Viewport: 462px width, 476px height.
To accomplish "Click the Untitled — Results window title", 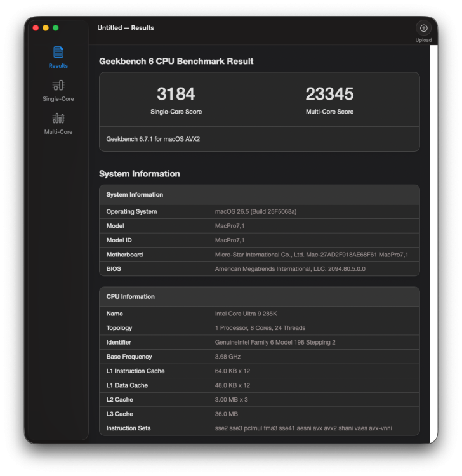I will 126,28.
